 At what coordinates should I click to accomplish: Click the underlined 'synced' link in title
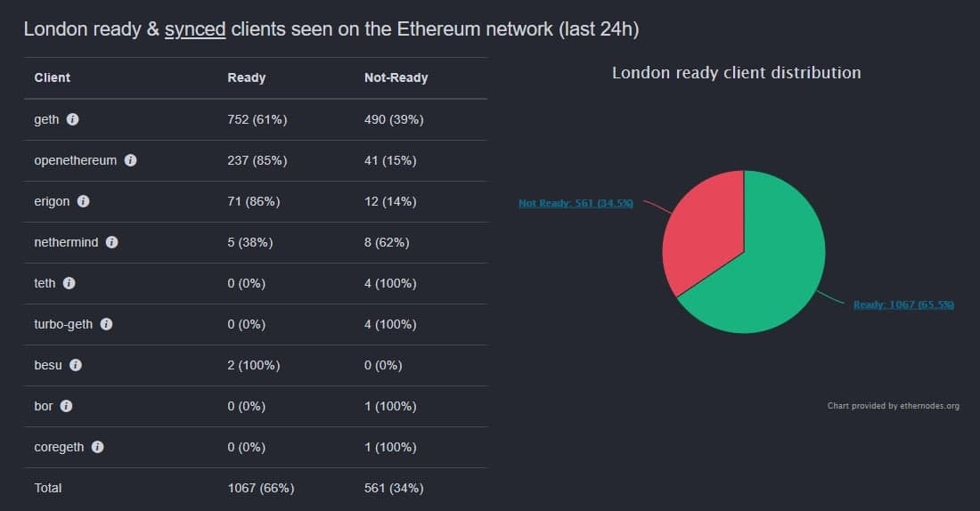[x=195, y=29]
